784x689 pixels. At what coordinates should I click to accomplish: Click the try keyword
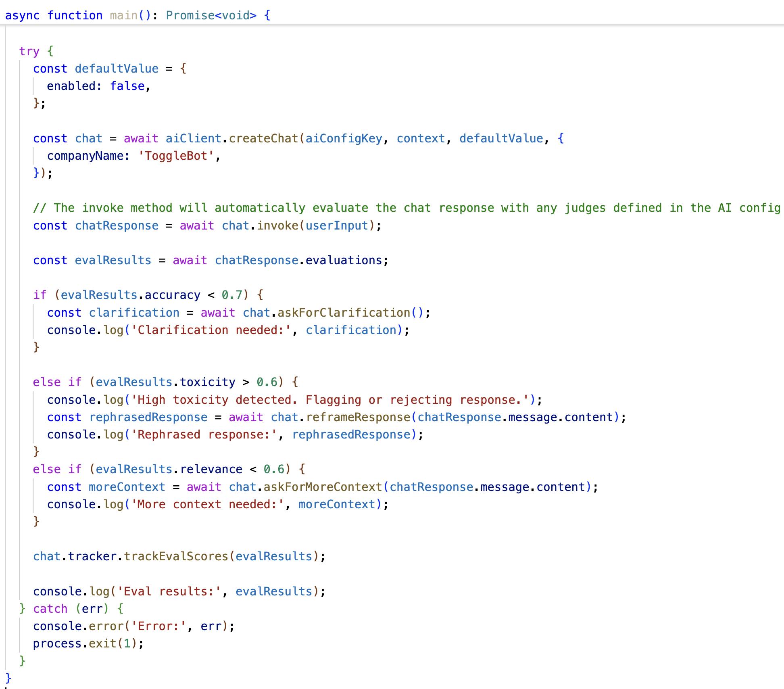point(29,51)
